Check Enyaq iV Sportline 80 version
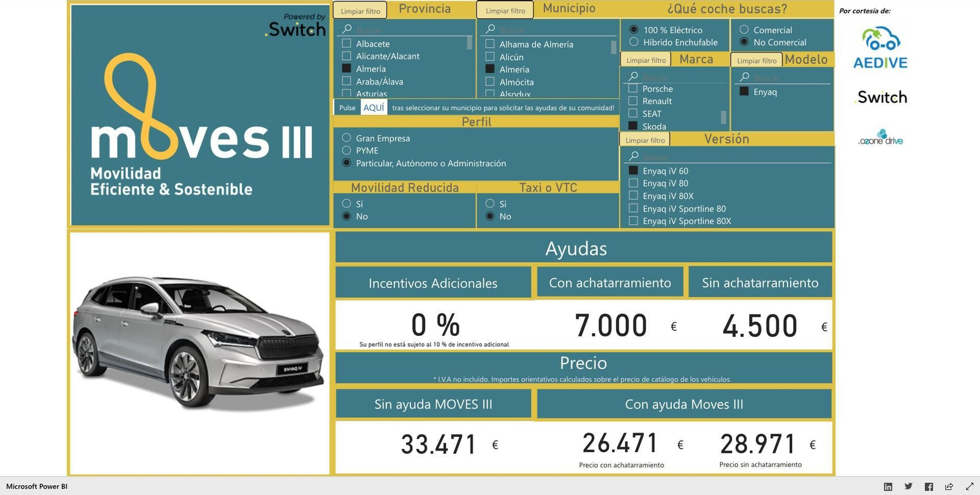This screenshot has width=980, height=495. click(x=633, y=208)
